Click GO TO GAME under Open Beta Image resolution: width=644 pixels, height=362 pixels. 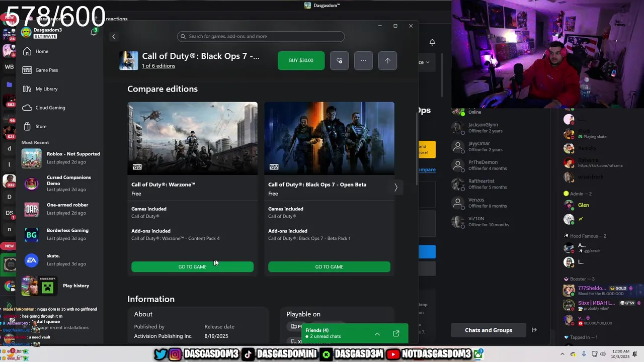tap(329, 266)
